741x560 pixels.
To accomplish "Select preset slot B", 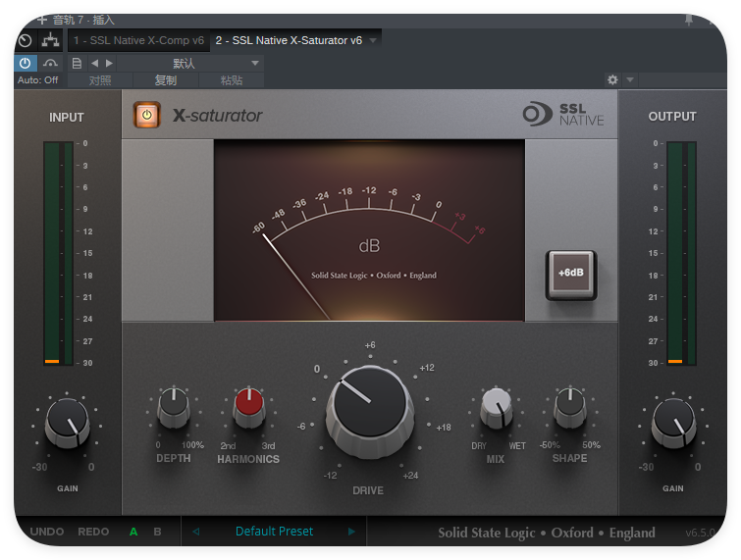I will point(157,532).
